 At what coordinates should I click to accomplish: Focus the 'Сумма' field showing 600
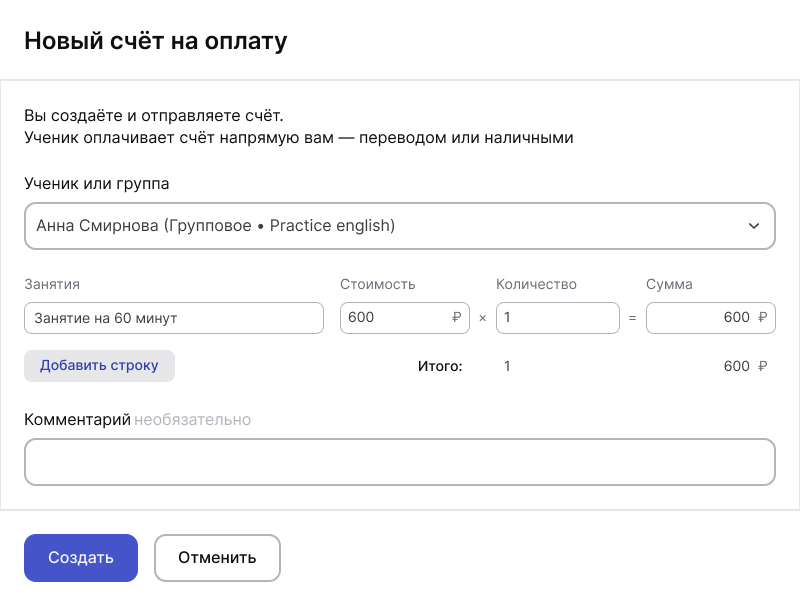pyautogui.click(x=700, y=317)
